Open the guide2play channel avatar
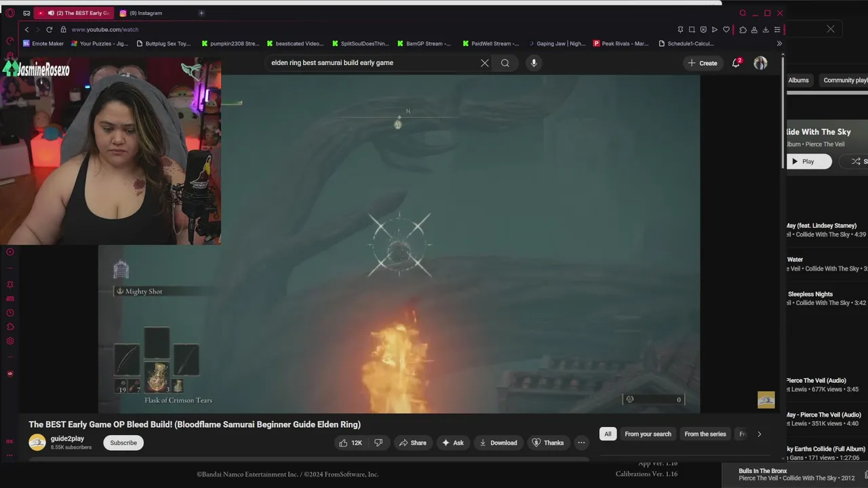The width and height of the screenshot is (868, 488). [x=37, y=443]
